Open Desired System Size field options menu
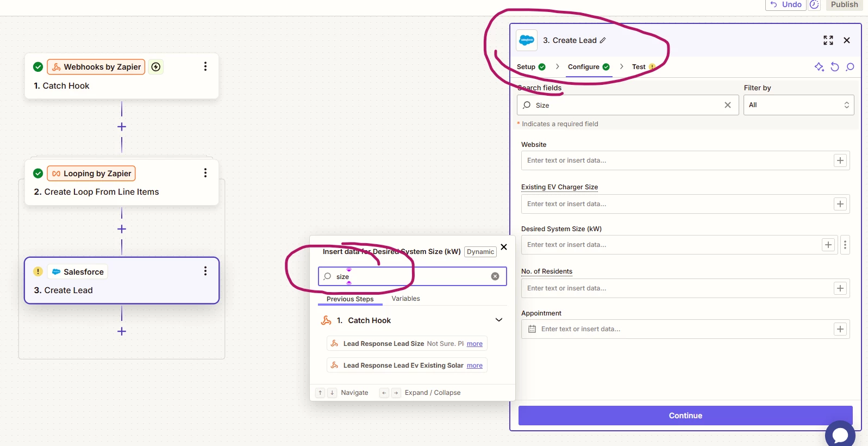Viewport: 868px width, 446px height. tap(845, 245)
